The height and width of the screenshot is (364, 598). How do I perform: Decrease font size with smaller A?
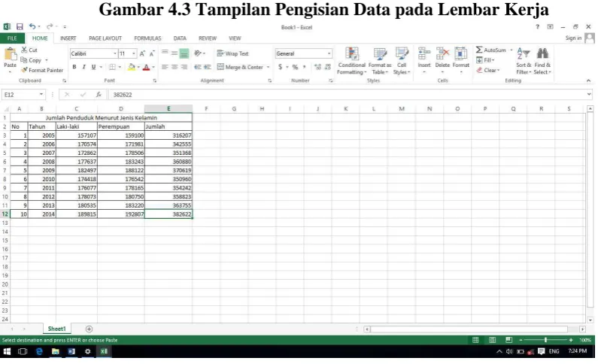pos(152,53)
